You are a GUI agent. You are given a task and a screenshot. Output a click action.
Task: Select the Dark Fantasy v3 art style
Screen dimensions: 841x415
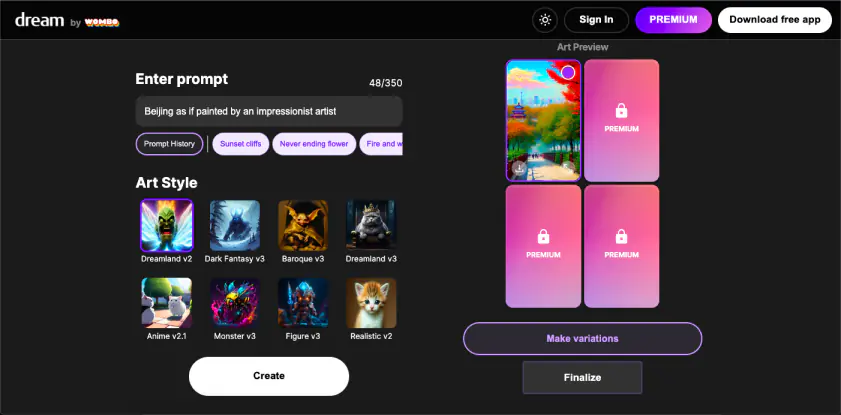click(x=235, y=225)
